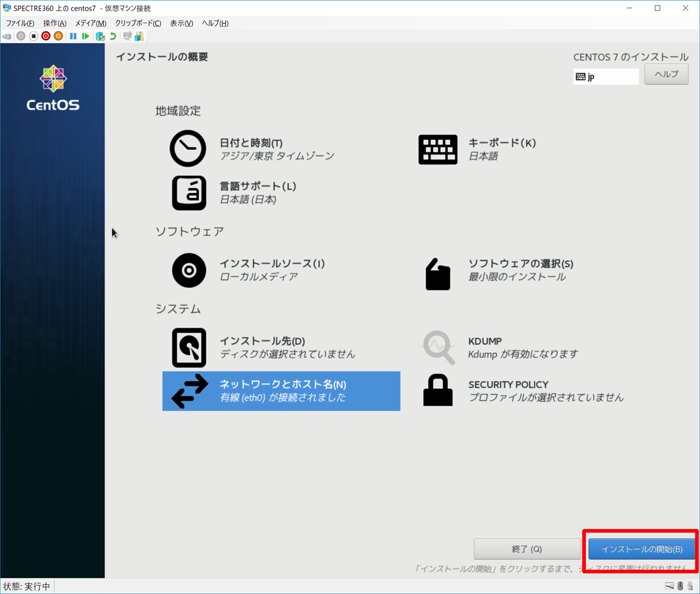
Task: Click the CentOS logo in sidebar
Action: tap(53, 88)
